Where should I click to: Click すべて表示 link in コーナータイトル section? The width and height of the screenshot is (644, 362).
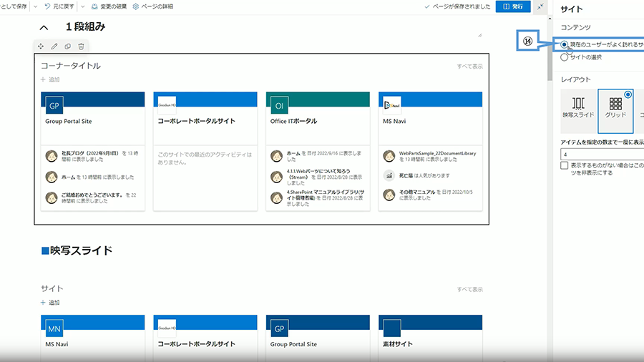coord(469,67)
